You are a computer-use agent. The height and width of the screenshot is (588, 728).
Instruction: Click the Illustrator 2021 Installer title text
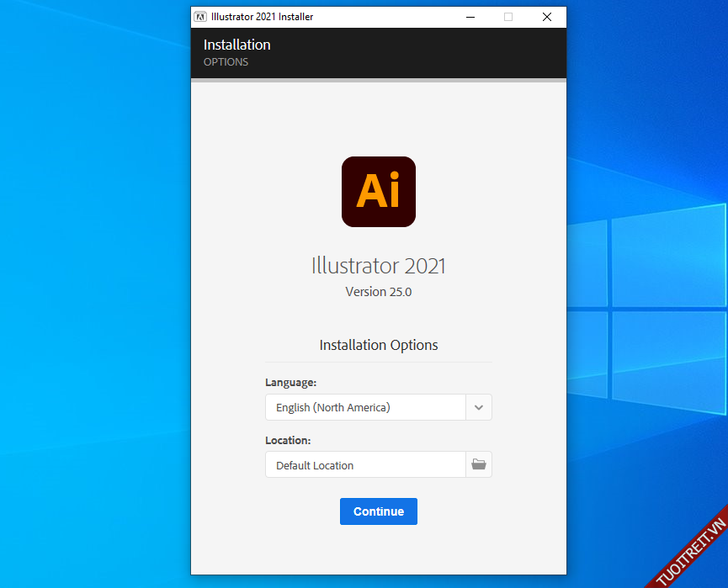(x=263, y=17)
